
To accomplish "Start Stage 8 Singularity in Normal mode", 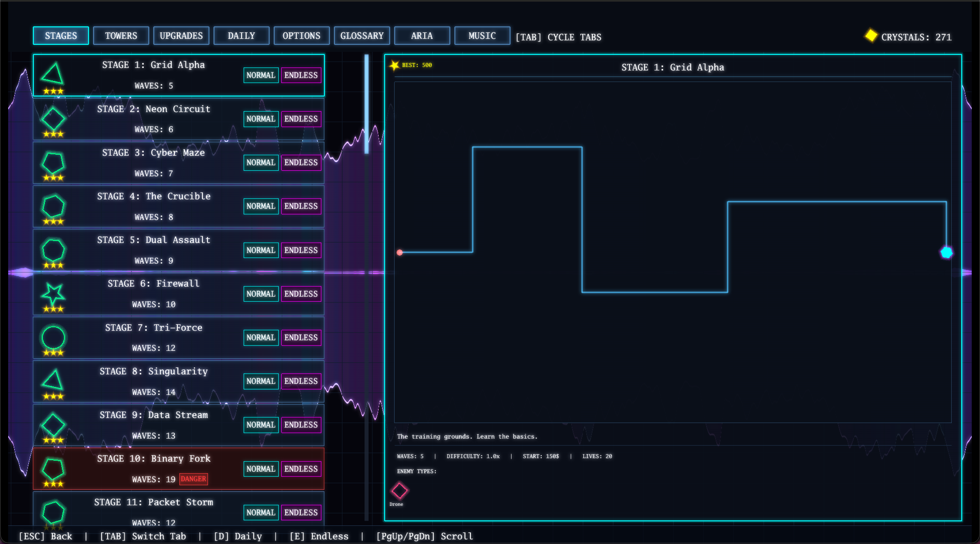I will click(260, 381).
